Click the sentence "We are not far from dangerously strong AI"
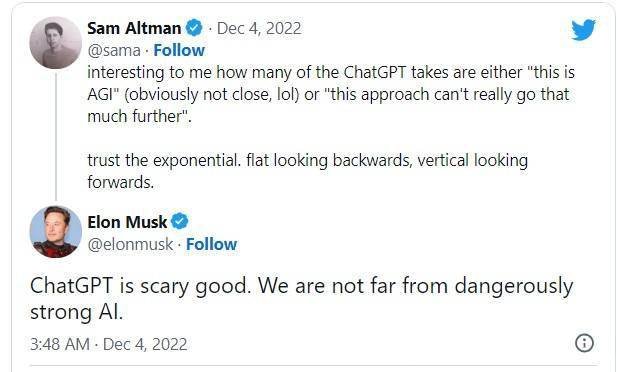Screen dimensions: 618x372 [x=302, y=299]
